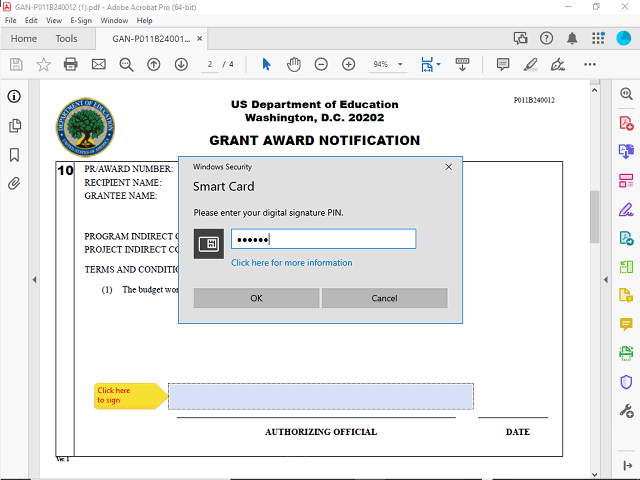Open the zoom level dropdown
The image size is (640, 480).
pos(400,64)
